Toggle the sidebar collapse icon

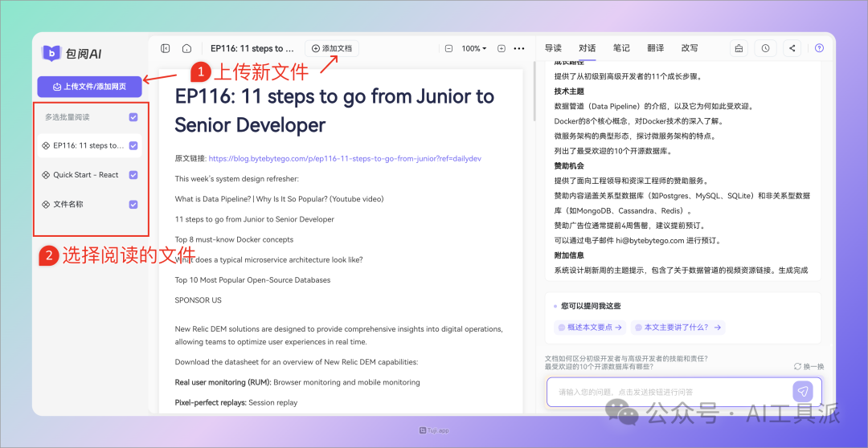click(x=166, y=48)
